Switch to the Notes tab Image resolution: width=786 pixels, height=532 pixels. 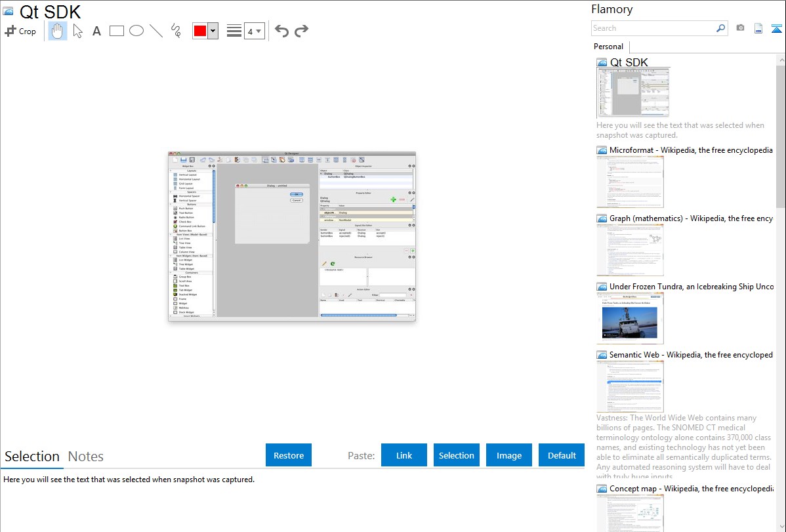pyautogui.click(x=86, y=457)
